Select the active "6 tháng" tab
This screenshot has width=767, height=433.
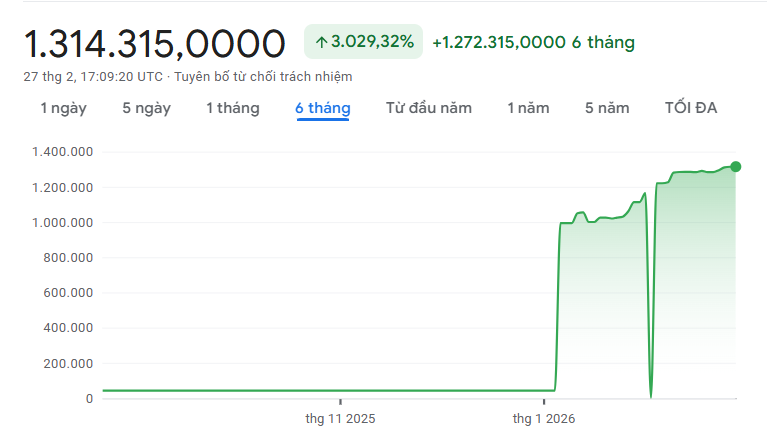[322, 108]
